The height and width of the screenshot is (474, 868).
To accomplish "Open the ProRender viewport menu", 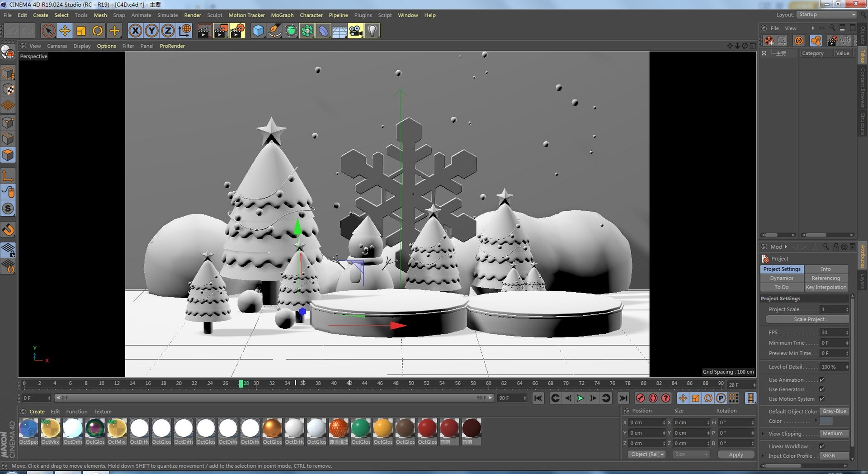I will [x=172, y=46].
